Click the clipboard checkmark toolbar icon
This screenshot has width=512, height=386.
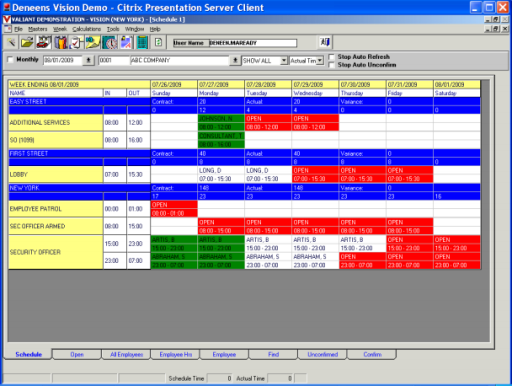tap(77, 43)
